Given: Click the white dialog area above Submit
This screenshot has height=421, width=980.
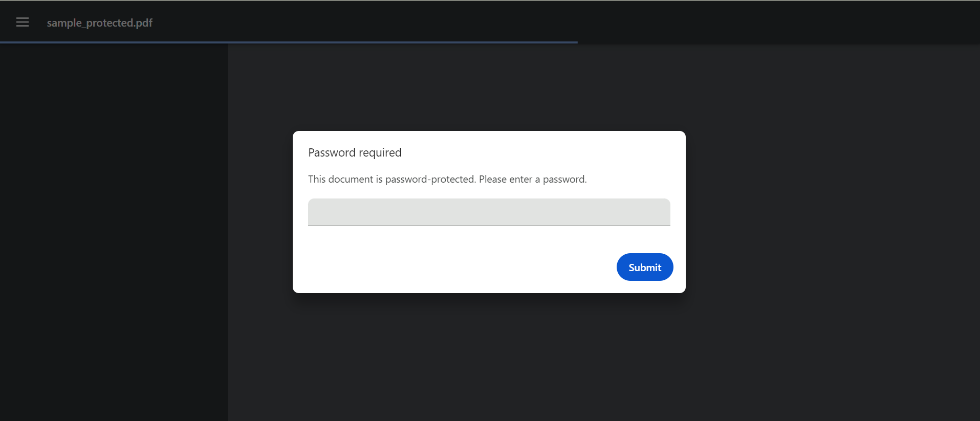Looking at the screenshot, I should coord(644,239).
